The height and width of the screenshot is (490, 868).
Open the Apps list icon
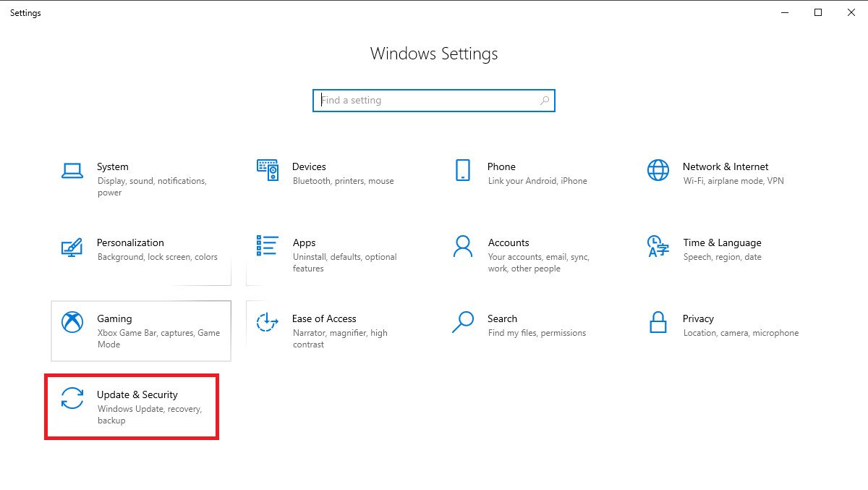click(268, 246)
